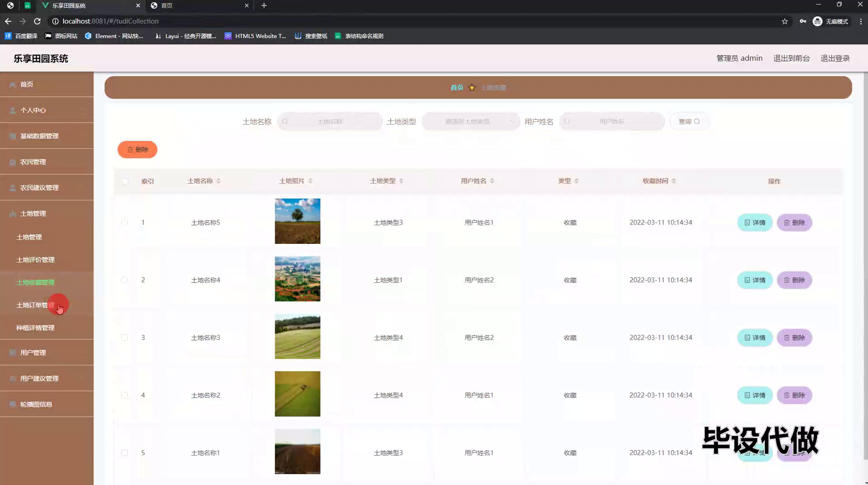The image size is (868, 485).
Task: Click 退出到前台 link in header
Action: [791, 58]
